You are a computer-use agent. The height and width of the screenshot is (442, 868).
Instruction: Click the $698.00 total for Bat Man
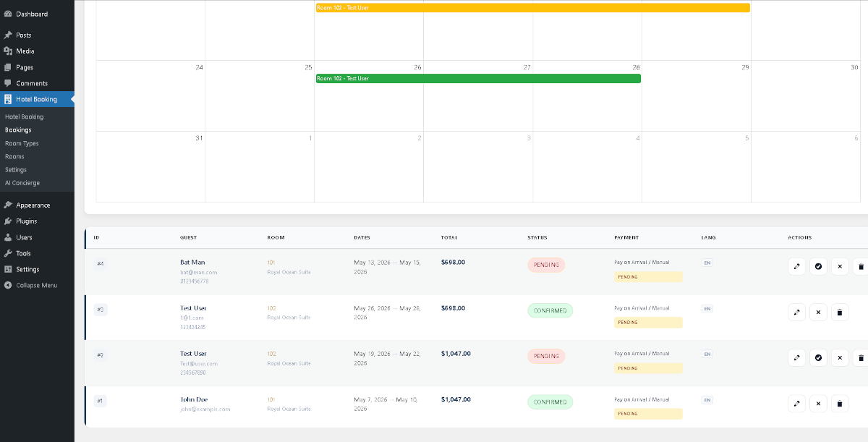pos(453,262)
